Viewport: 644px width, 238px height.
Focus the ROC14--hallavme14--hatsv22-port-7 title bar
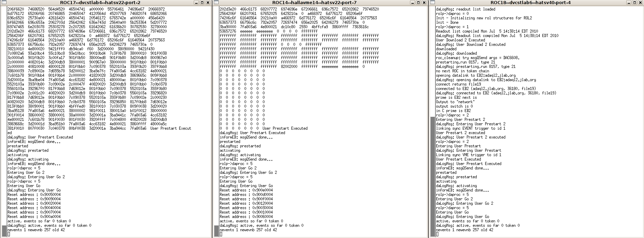tap(314, 3)
